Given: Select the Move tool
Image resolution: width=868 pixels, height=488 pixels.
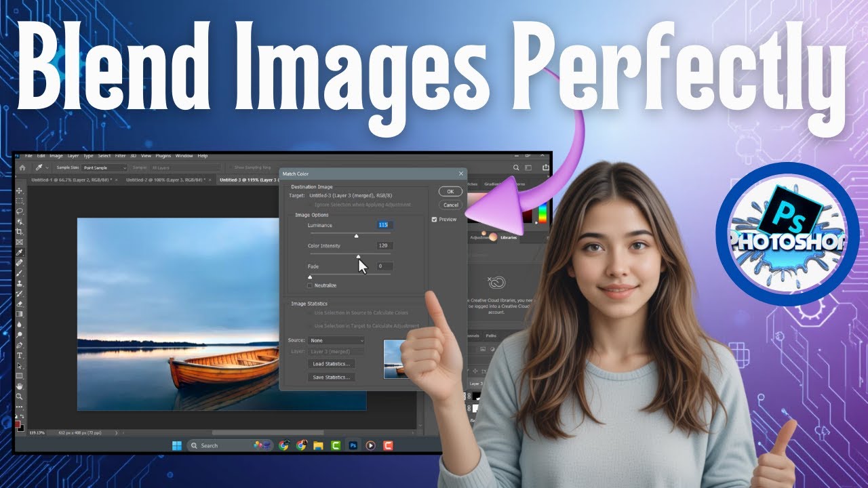Looking at the screenshot, I should [20, 191].
